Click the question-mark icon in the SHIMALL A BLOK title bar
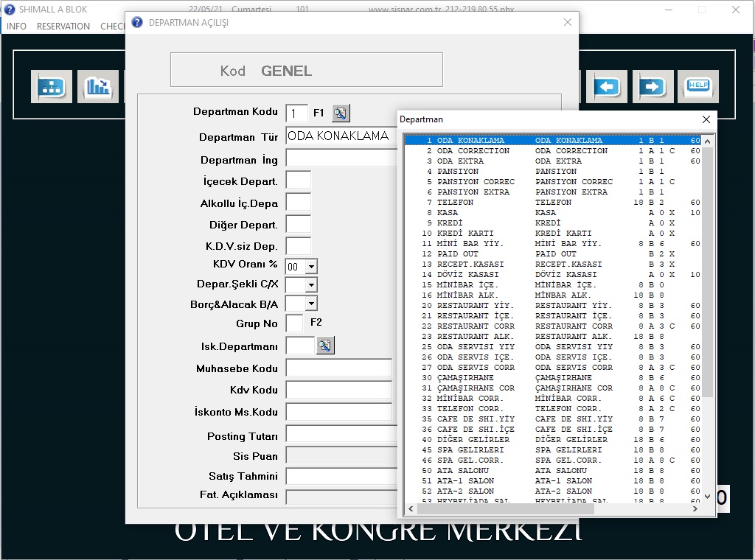The height and width of the screenshot is (560, 755). click(x=9, y=9)
